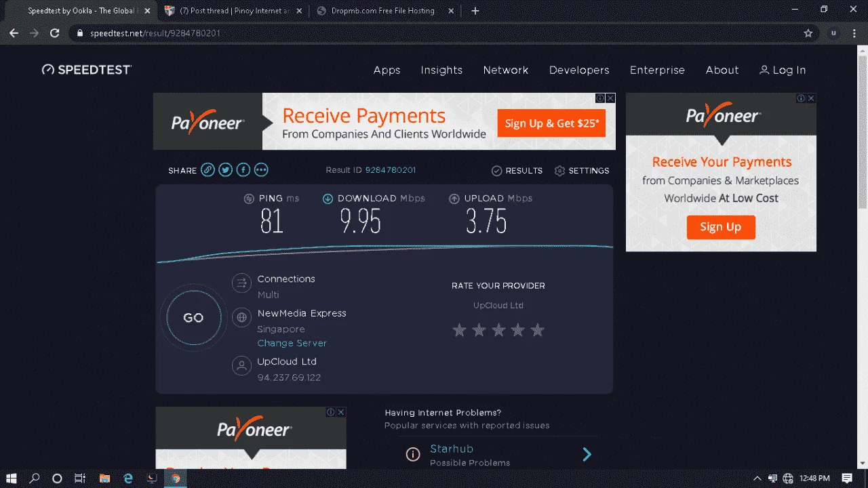This screenshot has width=868, height=488.
Task: Open Windows taskbar search
Action: point(35,479)
